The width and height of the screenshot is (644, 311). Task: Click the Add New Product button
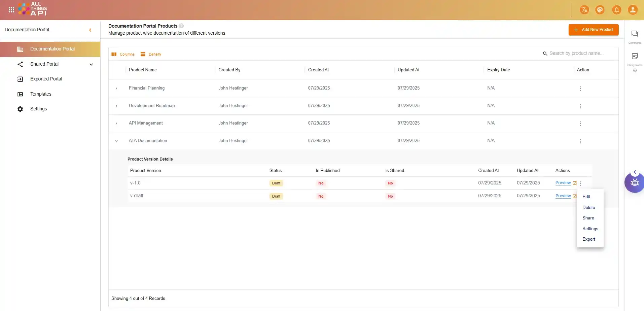594,30
